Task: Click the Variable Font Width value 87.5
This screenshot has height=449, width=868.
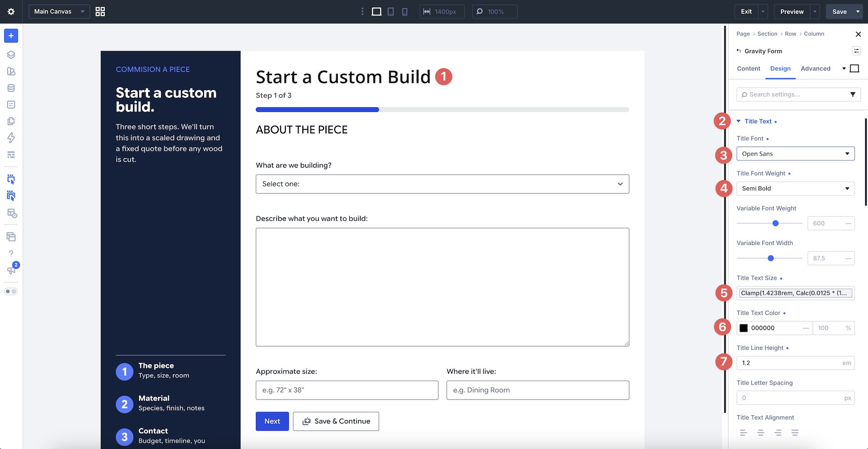Action: pyautogui.click(x=831, y=258)
